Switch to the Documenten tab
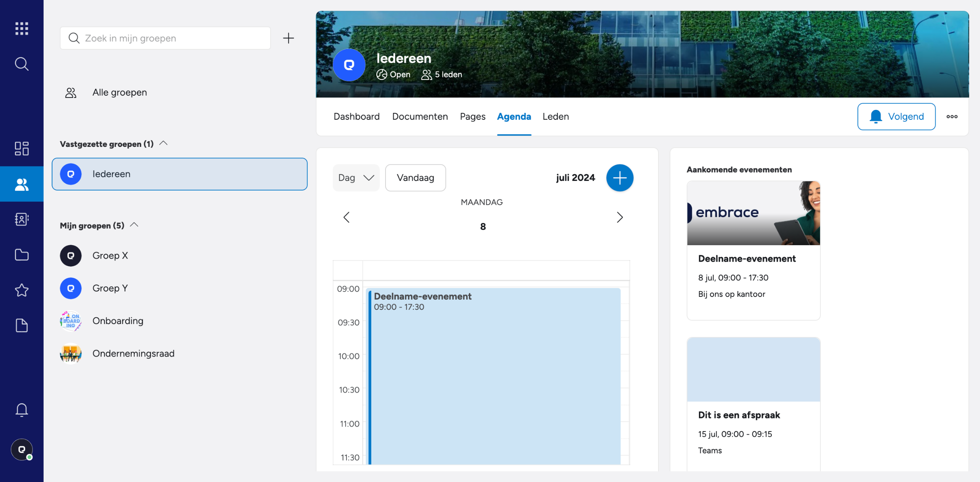The height and width of the screenshot is (482, 980). coord(420,116)
